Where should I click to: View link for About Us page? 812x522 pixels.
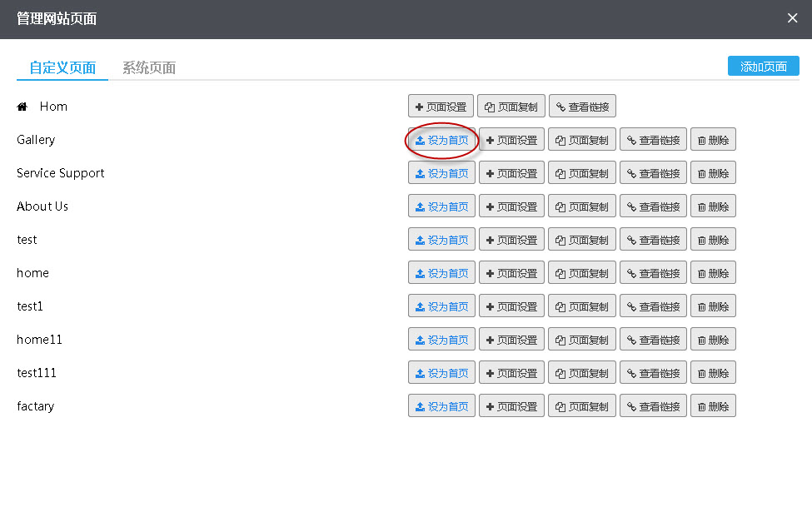pos(653,206)
